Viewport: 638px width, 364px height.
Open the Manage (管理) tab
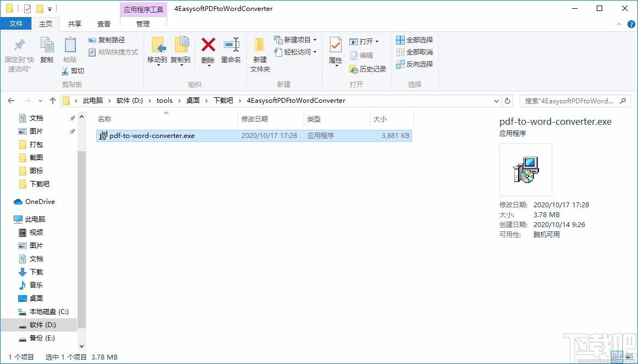[143, 24]
